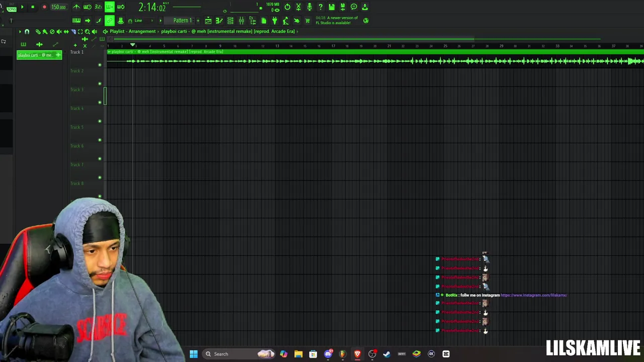Select the Playback speaker tool in playlist
This screenshot has height=362, width=644.
click(94, 32)
